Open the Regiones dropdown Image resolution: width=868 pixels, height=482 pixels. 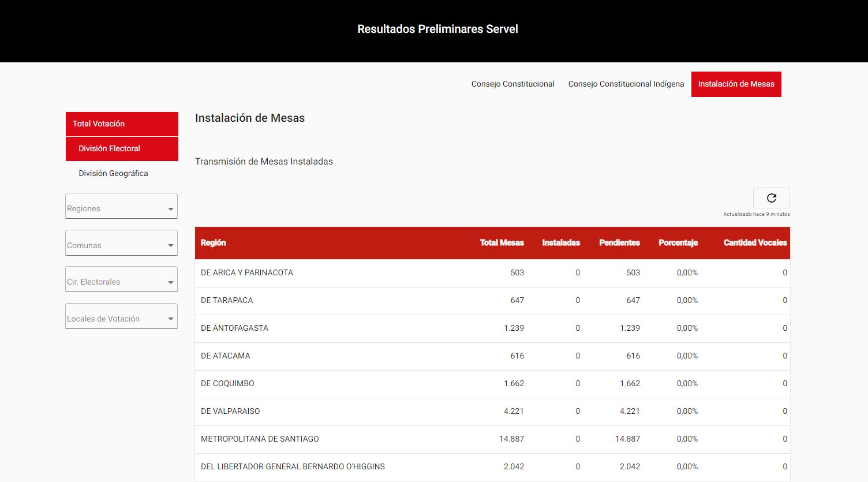pyautogui.click(x=121, y=207)
